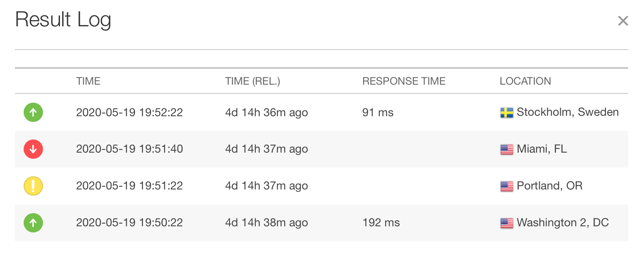The height and width of the screenshot is (257, 644).
Task: Click the Sweden flag icon
Action: [x=506, y=113]
